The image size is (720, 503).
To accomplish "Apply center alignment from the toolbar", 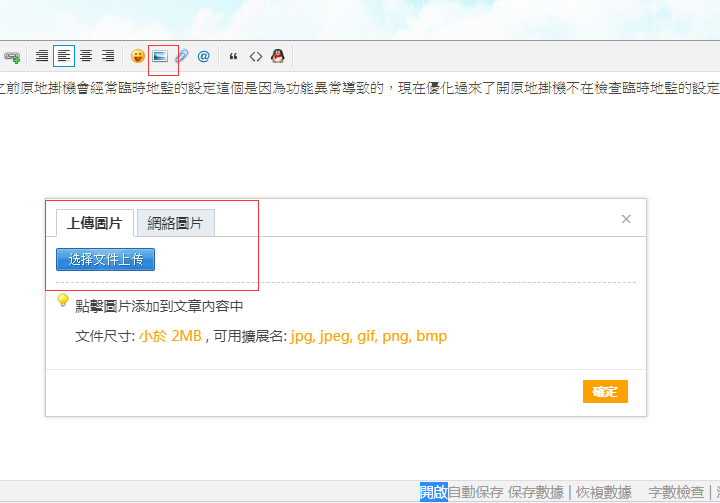I will [x=86, y=57].
